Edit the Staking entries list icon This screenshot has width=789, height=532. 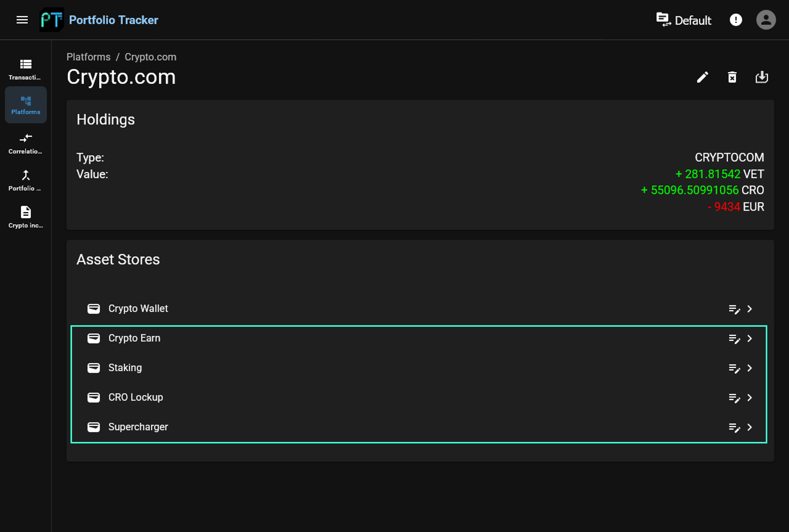tap(734, 368)
